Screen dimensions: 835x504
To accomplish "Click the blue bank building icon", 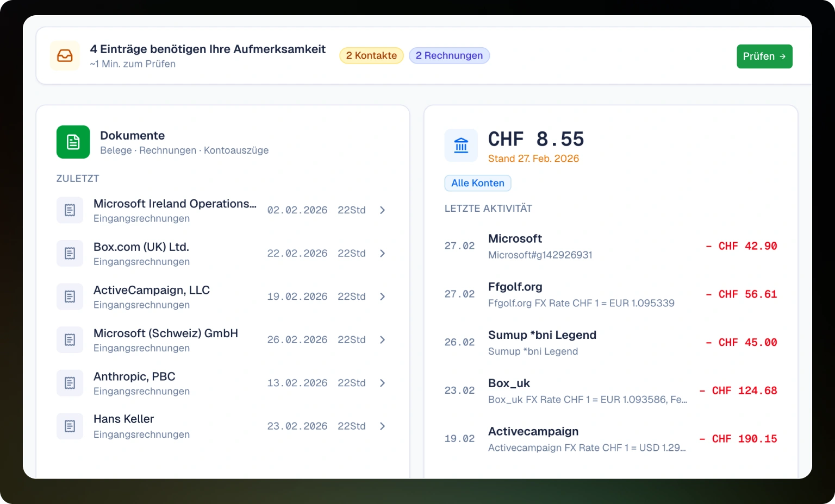I will click(x=461, y=145).
